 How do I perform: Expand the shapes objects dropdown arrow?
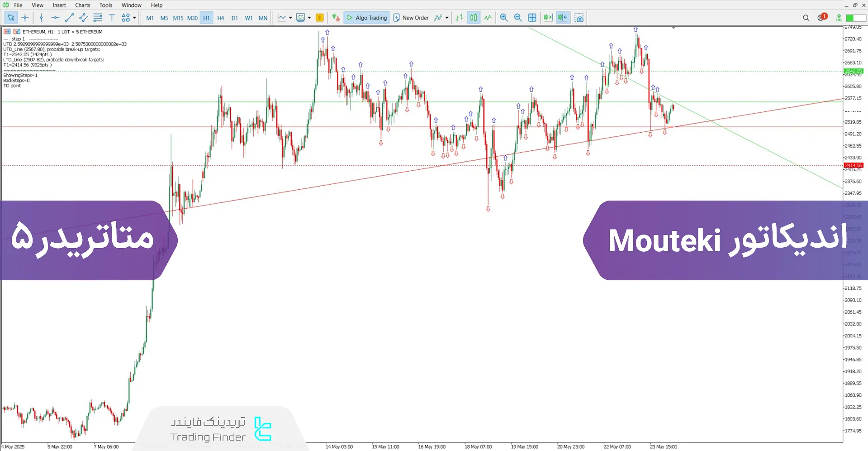[134, 18]
